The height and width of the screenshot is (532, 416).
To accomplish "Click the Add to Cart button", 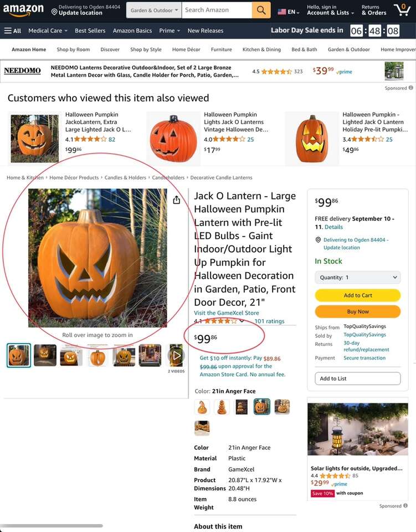I will click(358, 295).
